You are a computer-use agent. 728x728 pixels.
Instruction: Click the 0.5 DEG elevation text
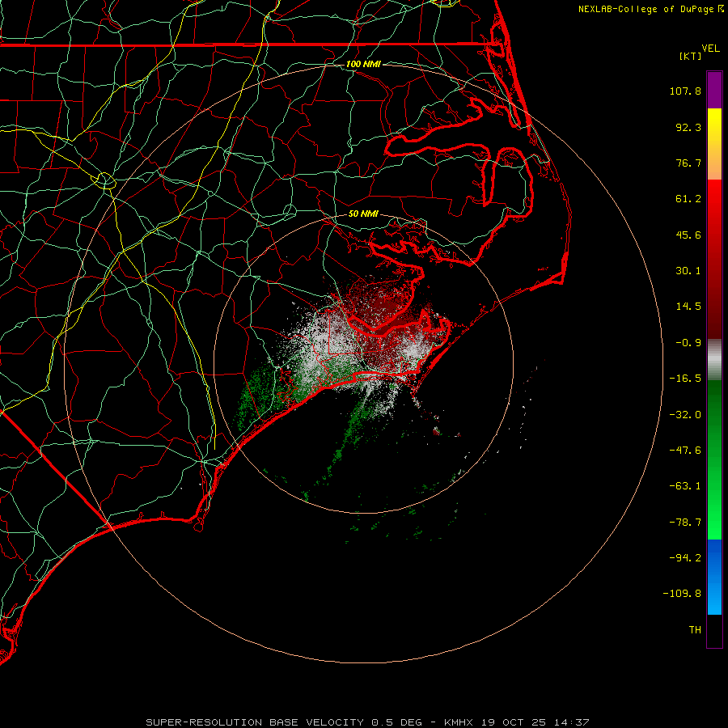click(x=397, y=722)
